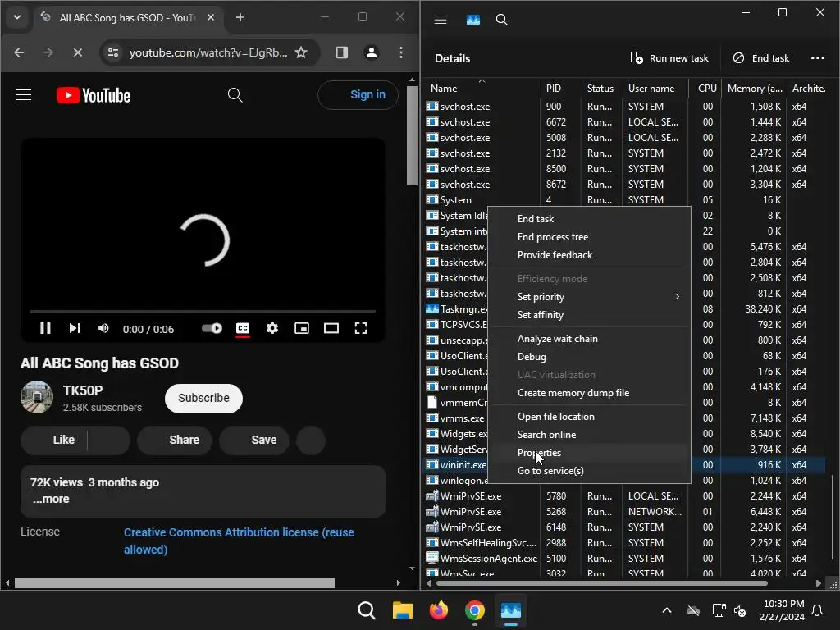Screen dimensions: 840x630
Task: Open Windows taskbar search
Action: 367,610
